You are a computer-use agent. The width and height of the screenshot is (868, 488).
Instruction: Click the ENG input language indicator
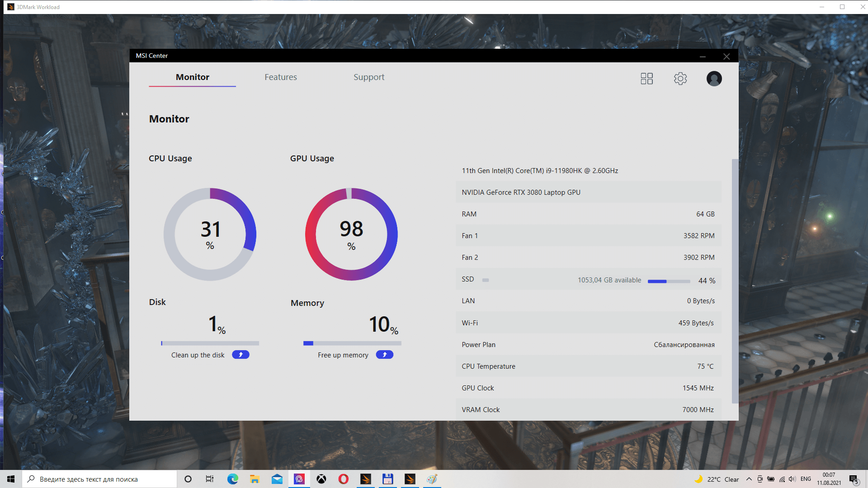click(x=806, y=479)
